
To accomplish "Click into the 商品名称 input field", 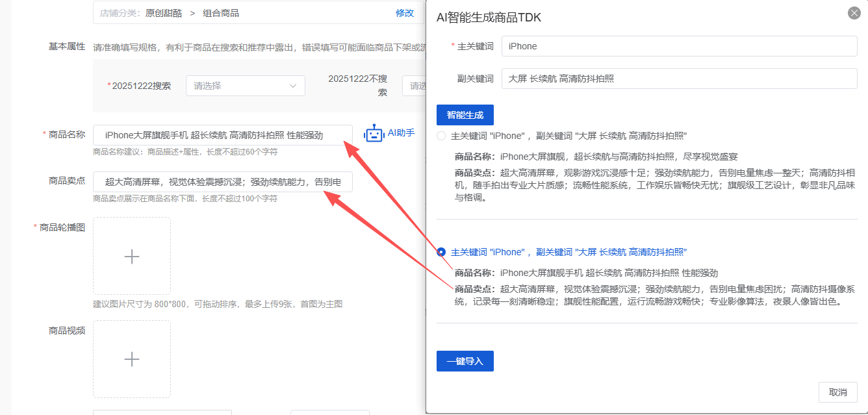I will [223, 135].
